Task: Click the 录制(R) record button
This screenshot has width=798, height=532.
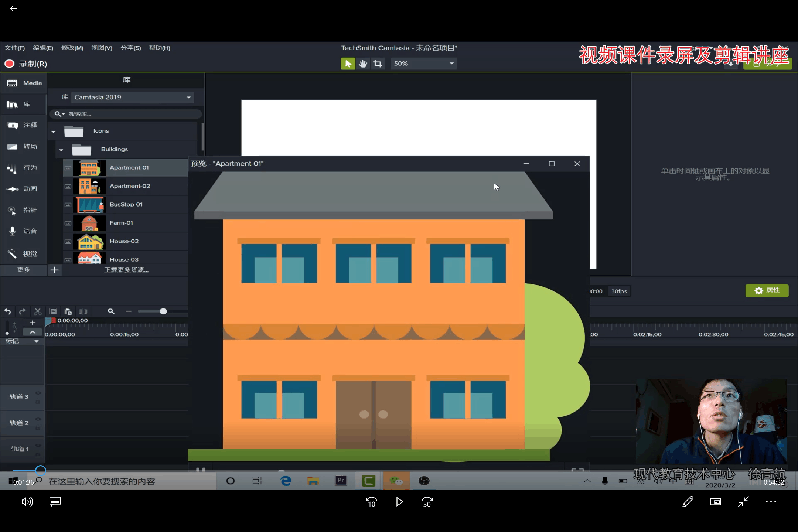Action: tap(26, 64)
